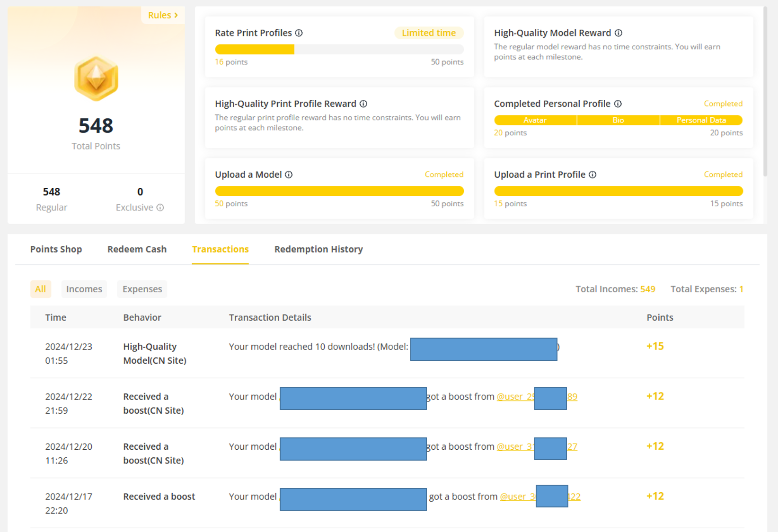Click the Total Incomes 549 value
This screenshot has height=532, width=778.
(647, 289)
